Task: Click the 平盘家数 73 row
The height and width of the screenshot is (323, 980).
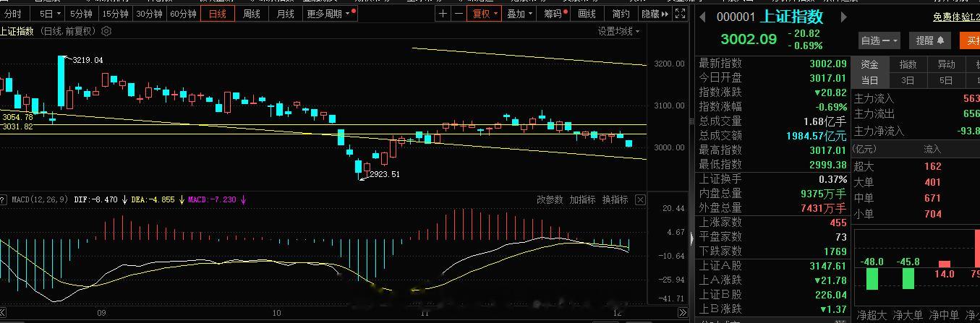Action: click(x=772, y=237)
